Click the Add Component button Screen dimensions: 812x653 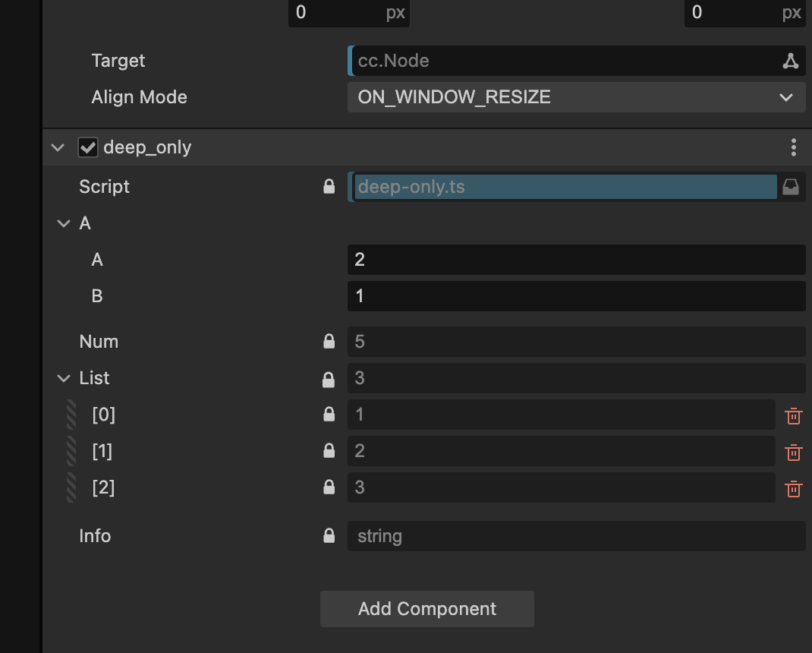[426, 609]
